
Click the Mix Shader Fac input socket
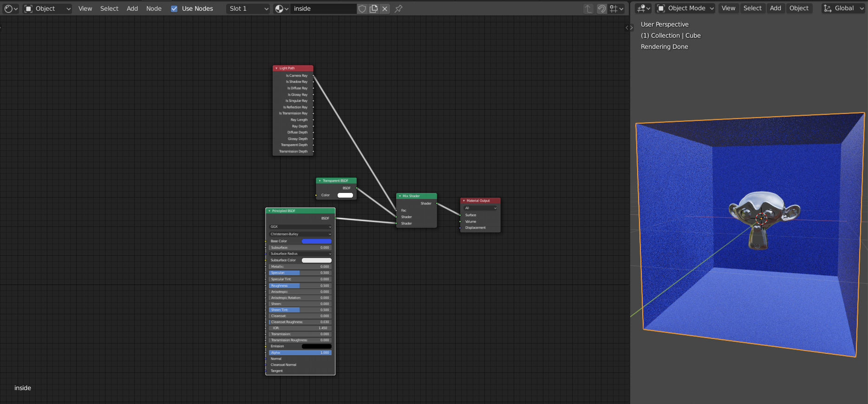coord(396,211)
